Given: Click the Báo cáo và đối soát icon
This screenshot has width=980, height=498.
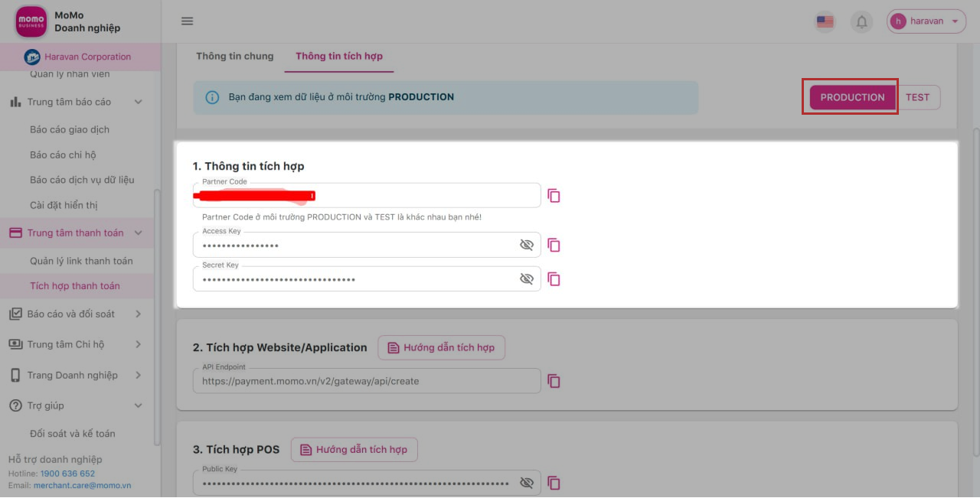Looking at the screenshot, I should point(15,314).
